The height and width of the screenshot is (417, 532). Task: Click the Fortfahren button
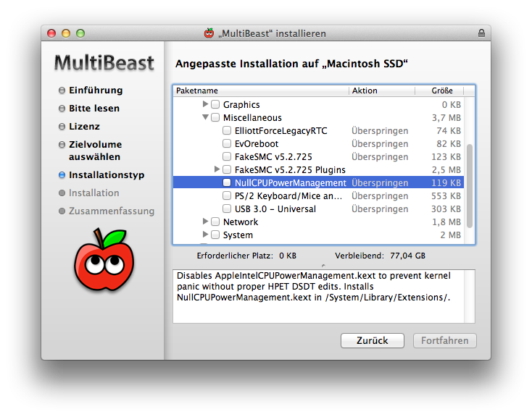click(x=445, y=340)
